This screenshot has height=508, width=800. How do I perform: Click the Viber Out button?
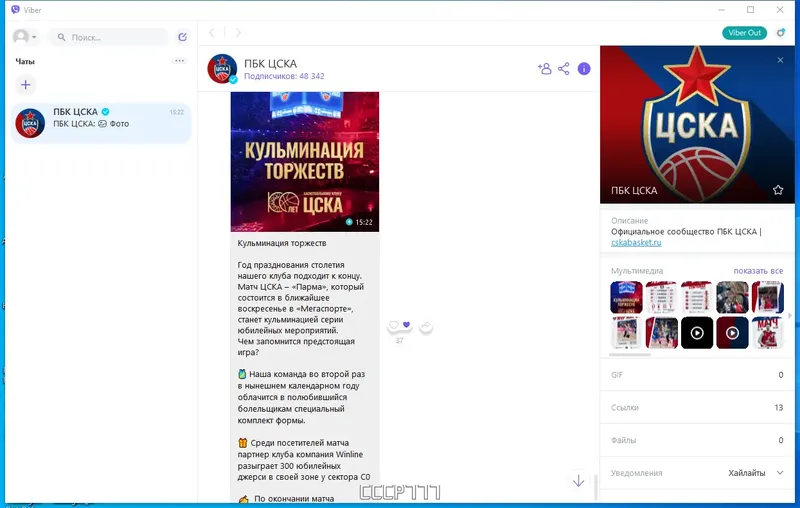coord(744,33)
